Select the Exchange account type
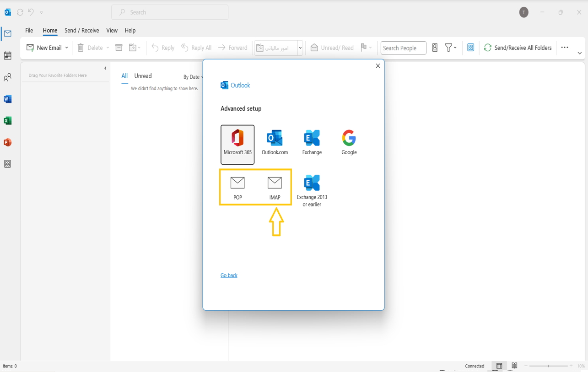Viewport: 588px width, 372px height. coord(312,143)
